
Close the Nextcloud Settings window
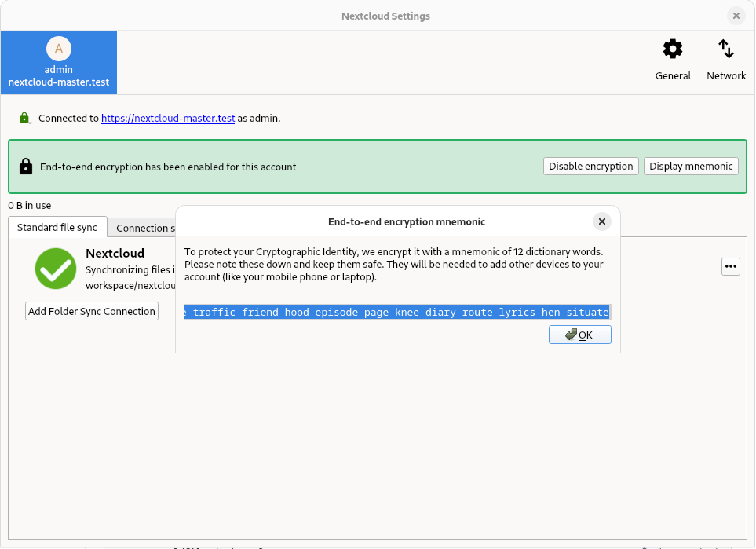pos(736,16)
